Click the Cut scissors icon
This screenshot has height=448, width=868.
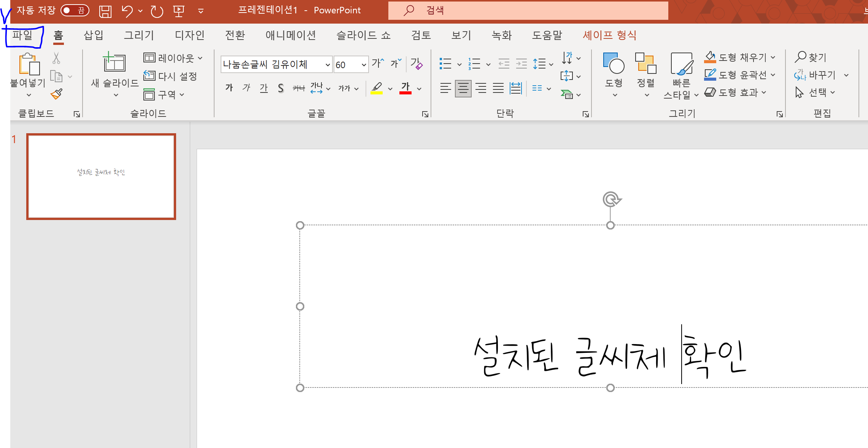pos(56,58)
